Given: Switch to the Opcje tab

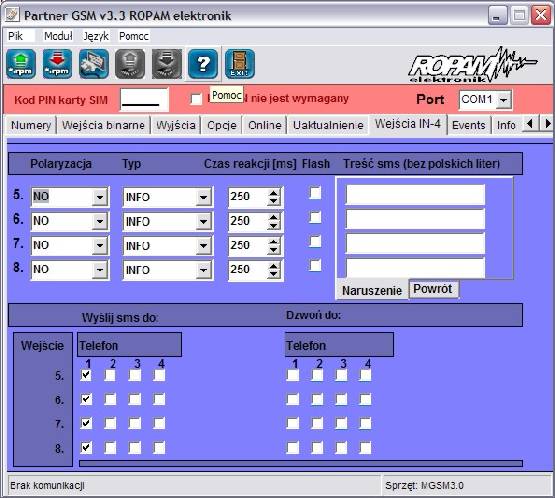Looking at the screenshot, I should click(222, 125).
